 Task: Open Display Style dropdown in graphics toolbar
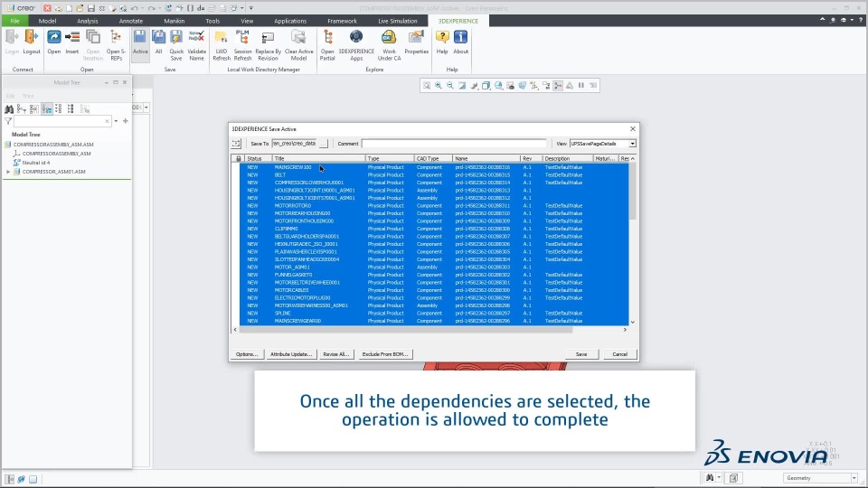[x=486, y=85]
